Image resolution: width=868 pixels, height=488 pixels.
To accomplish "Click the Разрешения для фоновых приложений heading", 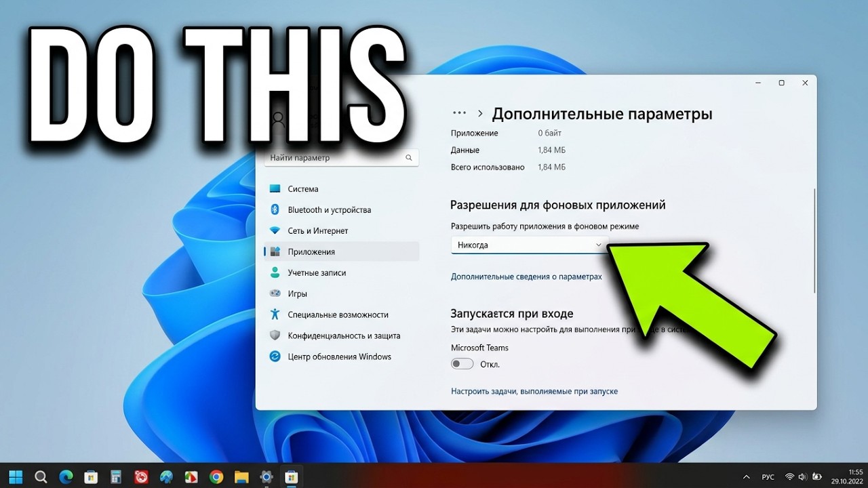I will 558,205.
